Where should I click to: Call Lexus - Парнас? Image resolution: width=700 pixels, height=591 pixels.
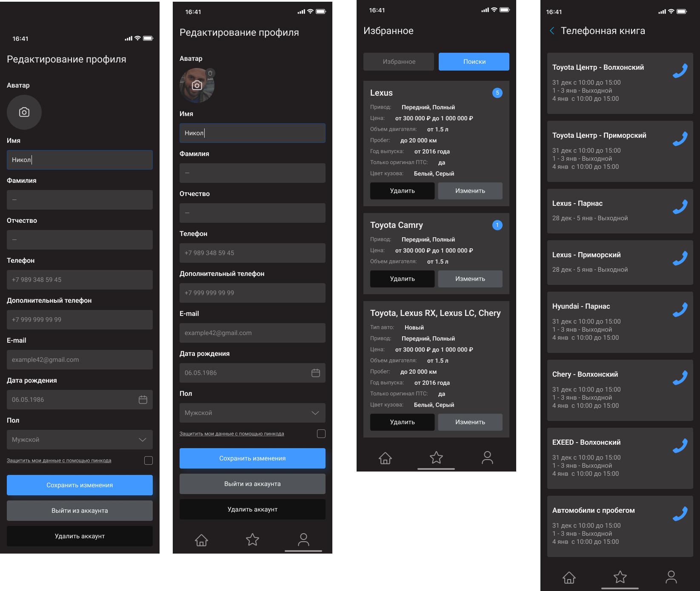coord(680,207)
